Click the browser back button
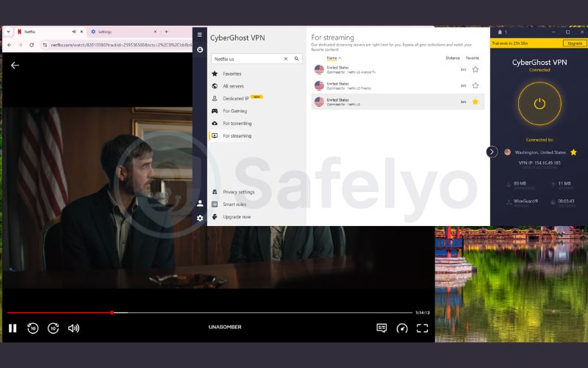This screenshot has width=588, height=368. 10,45
